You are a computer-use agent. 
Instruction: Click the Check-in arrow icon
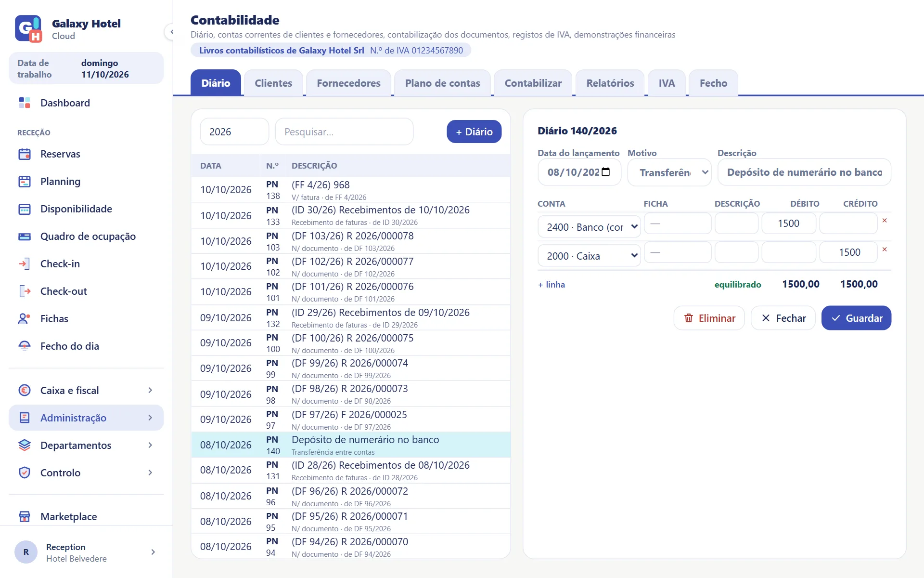point(25,264)
